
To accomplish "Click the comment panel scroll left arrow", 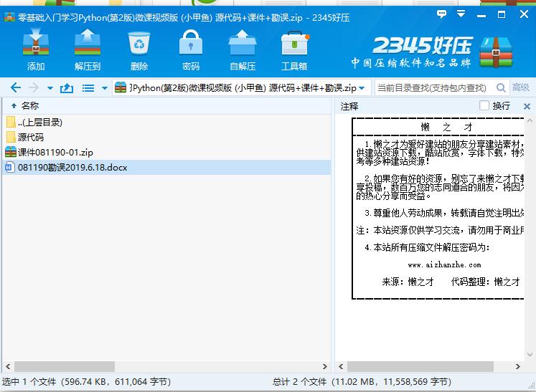I will pyautogui.click(x=341, y=366).
